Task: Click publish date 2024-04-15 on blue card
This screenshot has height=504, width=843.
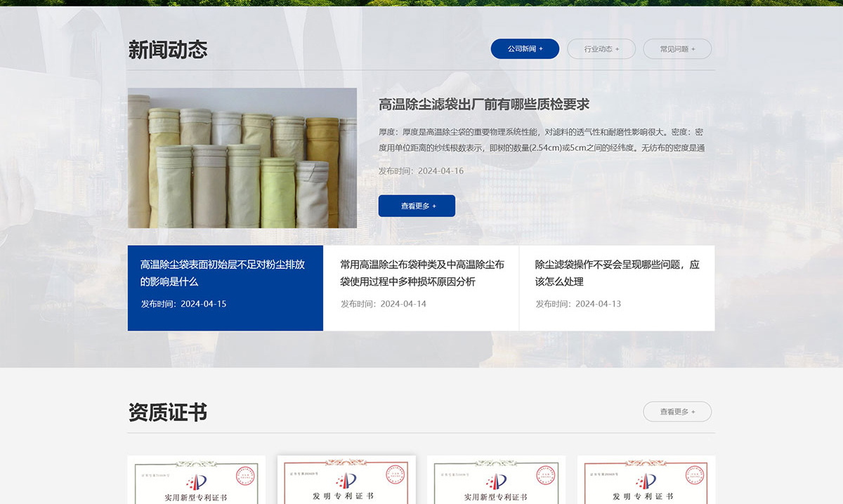Action: 184,304
